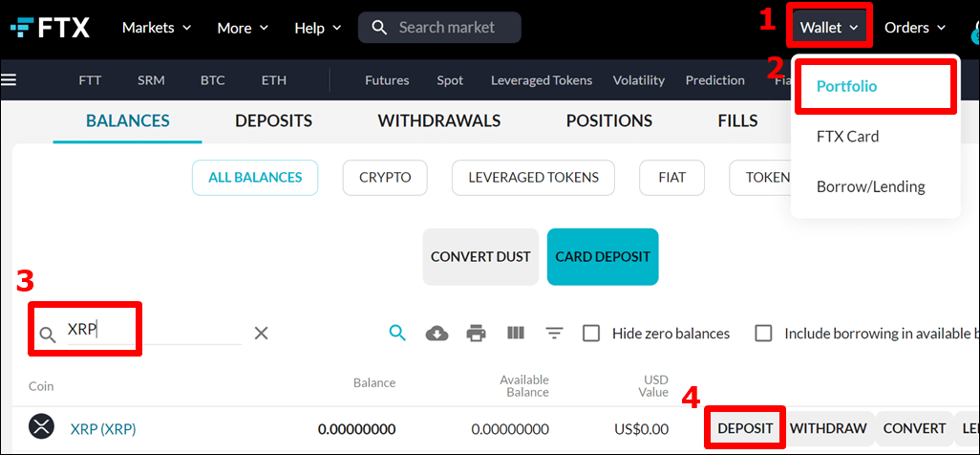Click the FTX logo
The width and height of the screenshot is (980, 455).
(50, 28)
